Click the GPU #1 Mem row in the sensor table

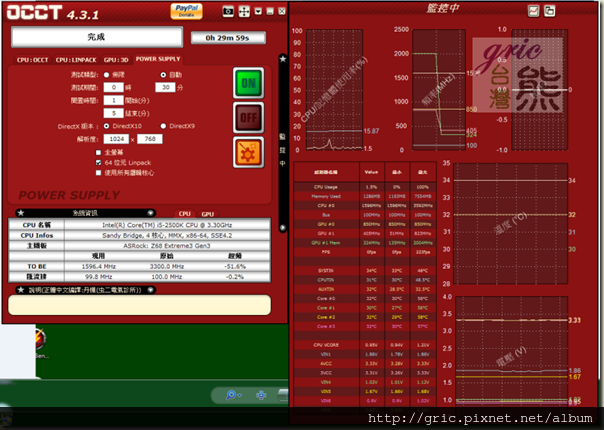click(x=365, y=243)
